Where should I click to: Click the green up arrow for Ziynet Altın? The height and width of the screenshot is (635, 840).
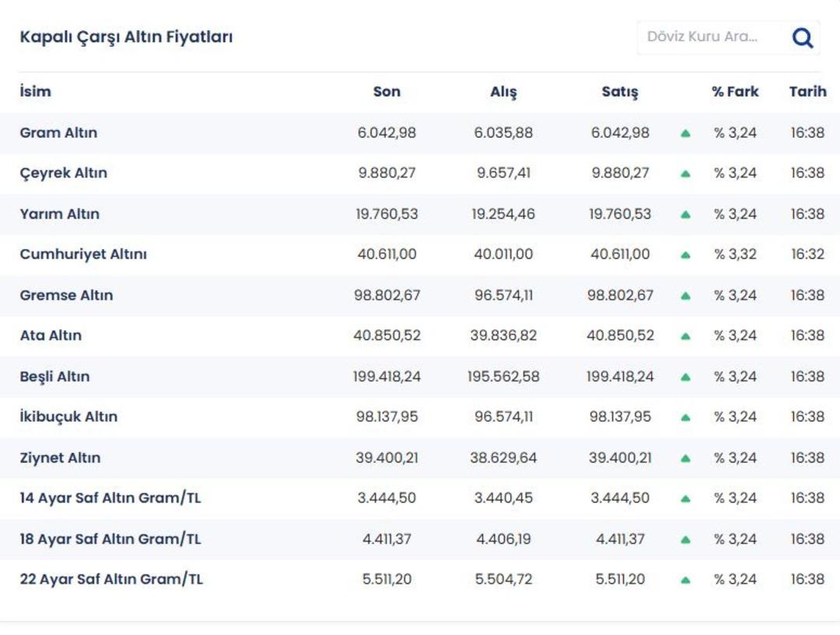685,458
